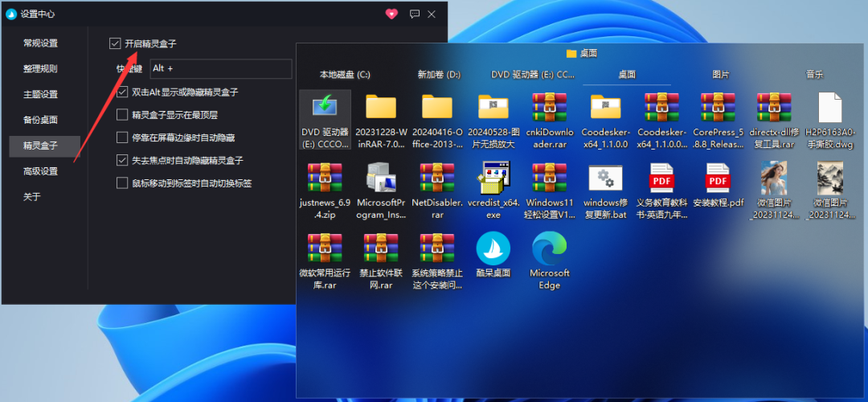Toggle 双击Alt显示或隐藏精灵盒子 checkbox
This screenshot has height=402, width=868.
click(x=122, y=92)
